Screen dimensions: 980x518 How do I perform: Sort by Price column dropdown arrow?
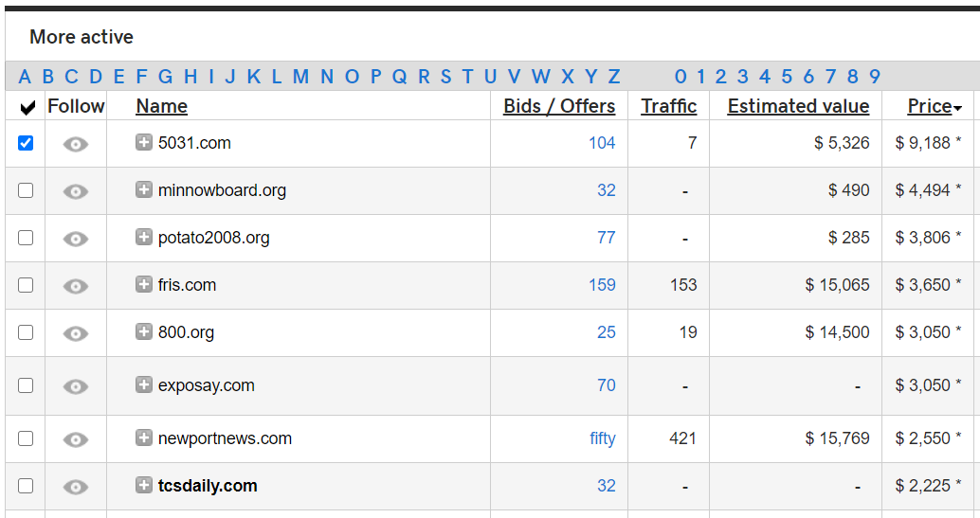tap(957, 108)
